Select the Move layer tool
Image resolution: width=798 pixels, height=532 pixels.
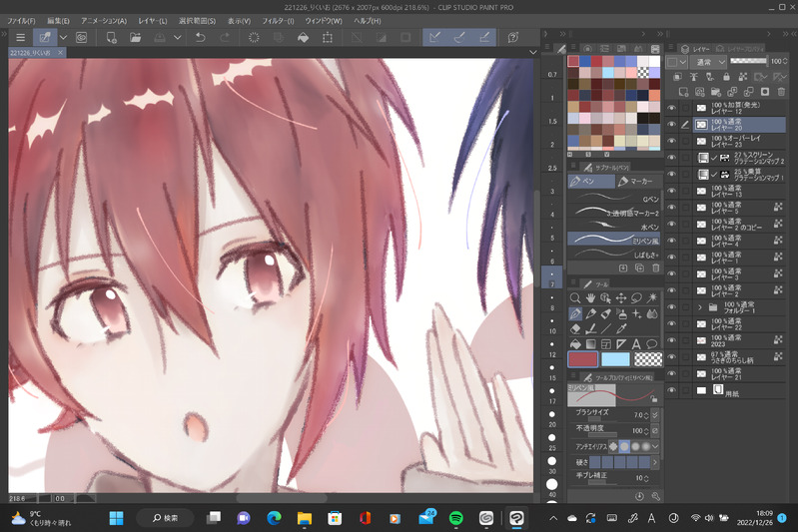(x=621, y=298)
